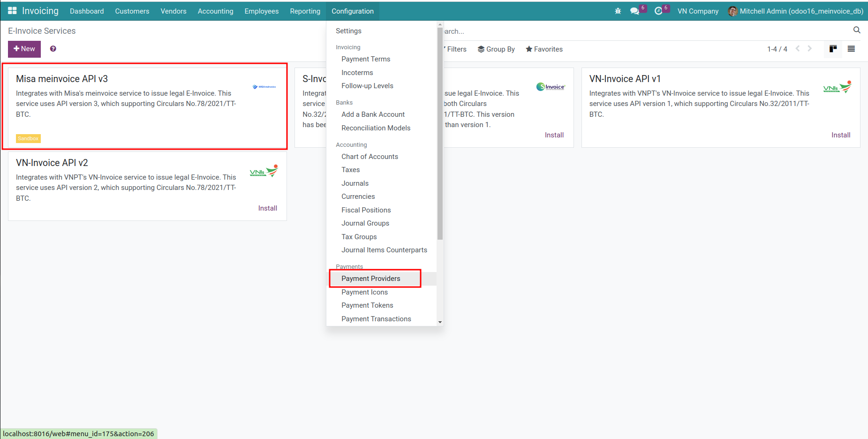Expand the Group By dropdown
868x439 pixels.
496,49
